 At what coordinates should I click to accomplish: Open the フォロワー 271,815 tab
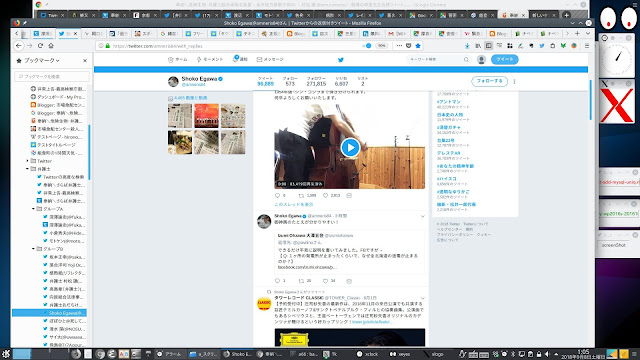(316, 81)
